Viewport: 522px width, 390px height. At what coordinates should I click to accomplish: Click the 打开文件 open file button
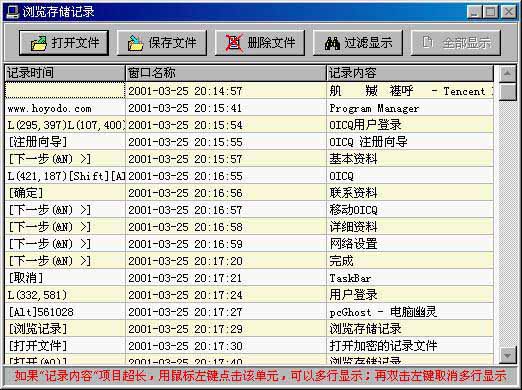pyautogui.click(x=64, y=43)
